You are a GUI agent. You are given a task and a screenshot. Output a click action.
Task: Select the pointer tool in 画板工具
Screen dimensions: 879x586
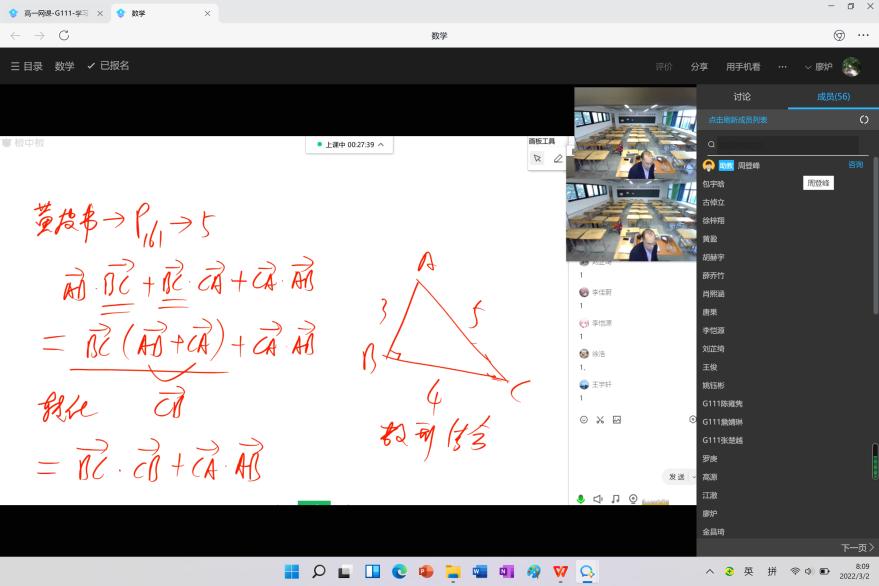click(x=537, y=158)
